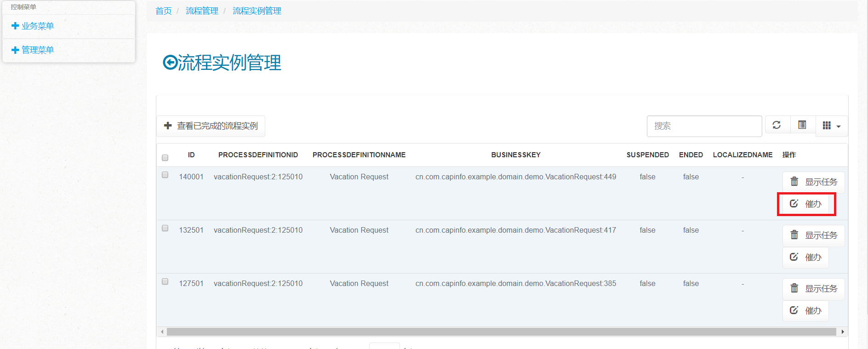Sort by BUSINESSKEY column header

point(516,155)
